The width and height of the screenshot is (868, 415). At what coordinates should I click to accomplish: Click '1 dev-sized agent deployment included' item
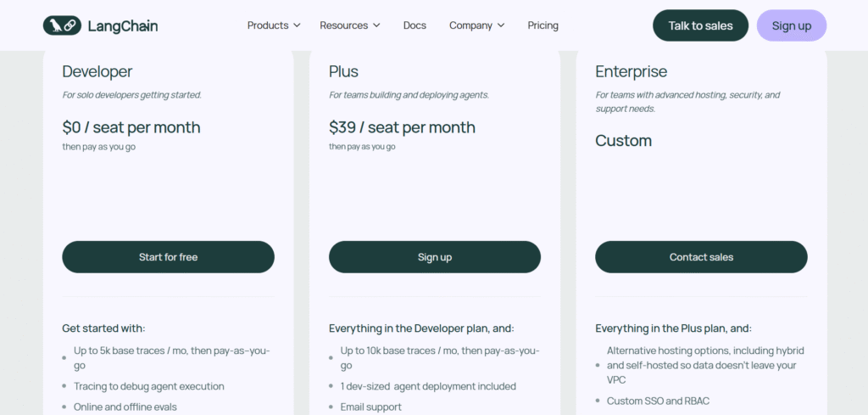428,386
